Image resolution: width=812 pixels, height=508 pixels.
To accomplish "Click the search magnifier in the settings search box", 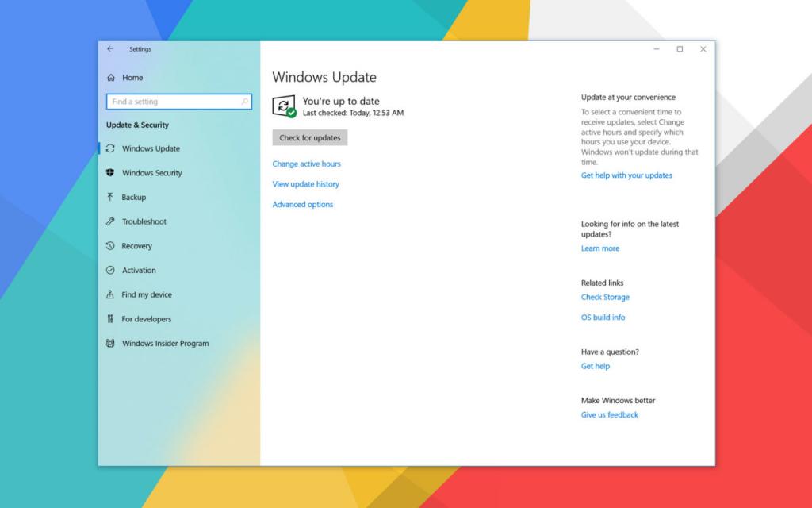I will click(x=245, y=102).
